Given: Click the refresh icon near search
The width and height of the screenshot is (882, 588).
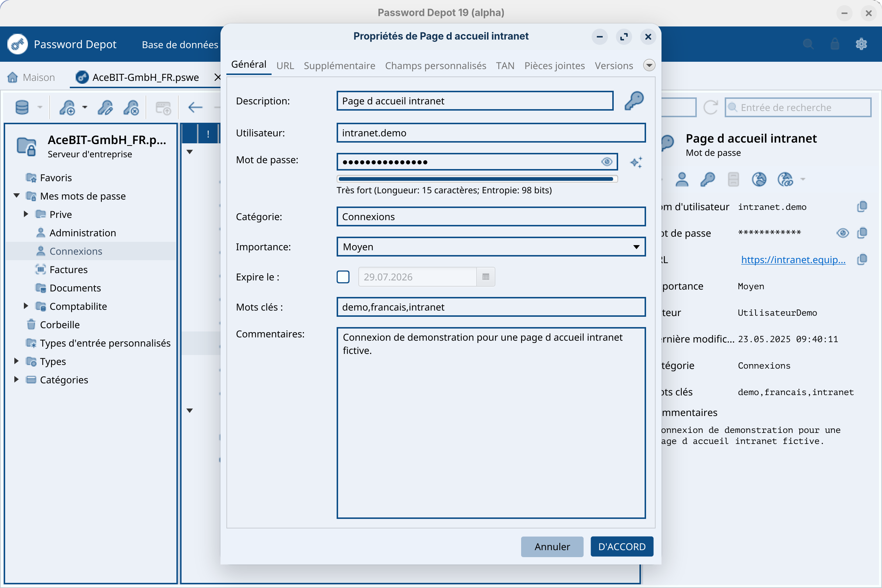Looking at the screenshot, I should [x=710, y=108].
